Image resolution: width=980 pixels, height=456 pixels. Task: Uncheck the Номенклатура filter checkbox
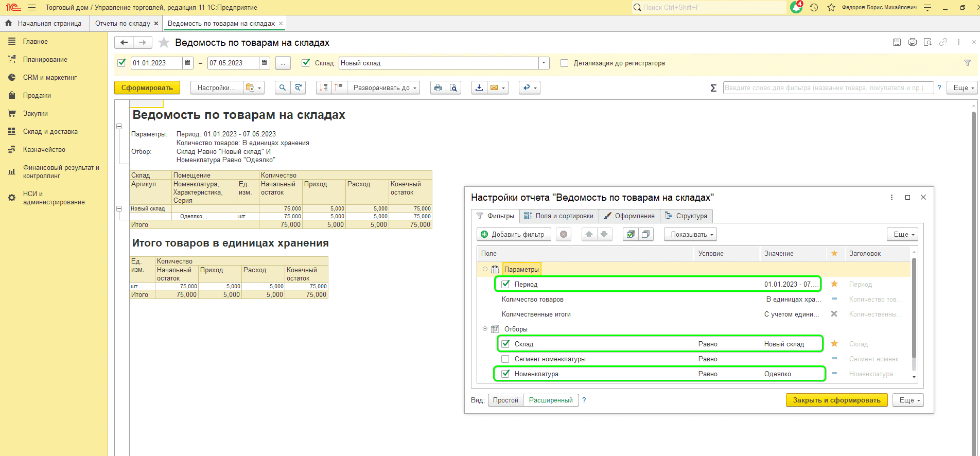tap(505, 374)
